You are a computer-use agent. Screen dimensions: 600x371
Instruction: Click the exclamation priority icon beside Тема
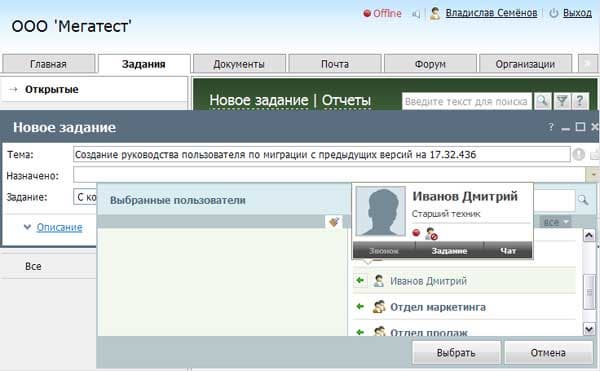pyautogui.click(x=579, y=155)
